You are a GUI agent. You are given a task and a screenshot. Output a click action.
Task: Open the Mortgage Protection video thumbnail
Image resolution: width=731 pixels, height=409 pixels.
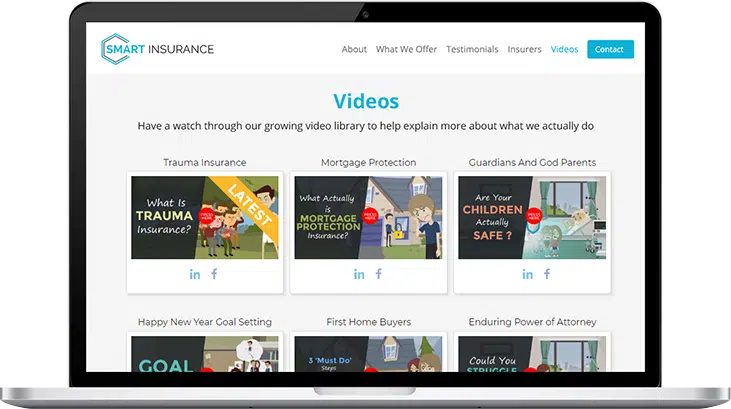369,217
